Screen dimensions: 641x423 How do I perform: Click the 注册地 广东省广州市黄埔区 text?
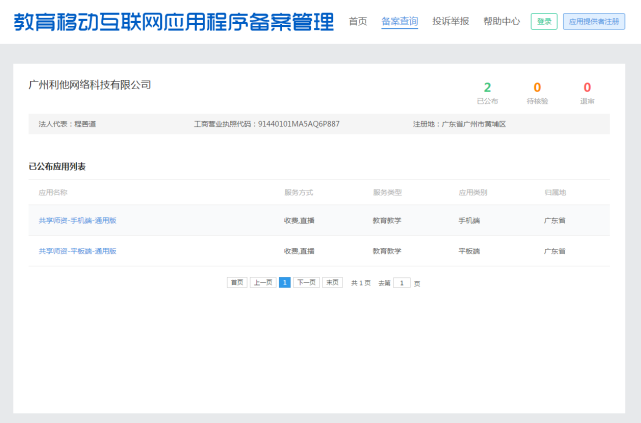[x=459, y=124]
